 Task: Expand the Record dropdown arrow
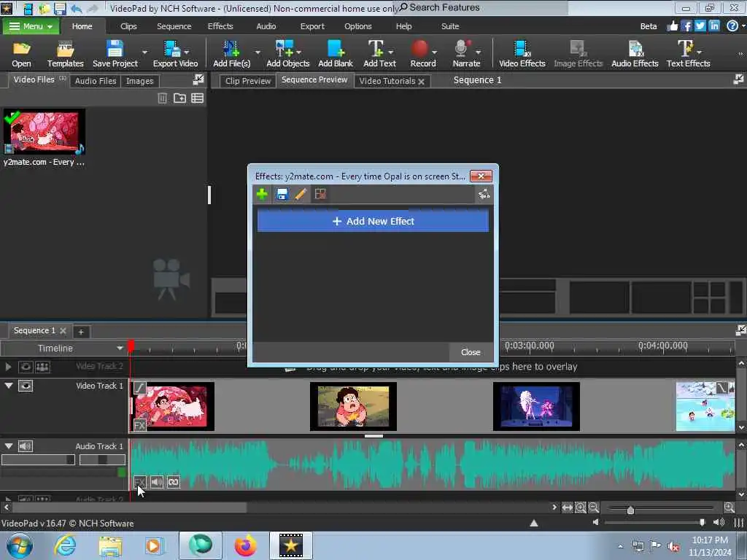(435, 52)
